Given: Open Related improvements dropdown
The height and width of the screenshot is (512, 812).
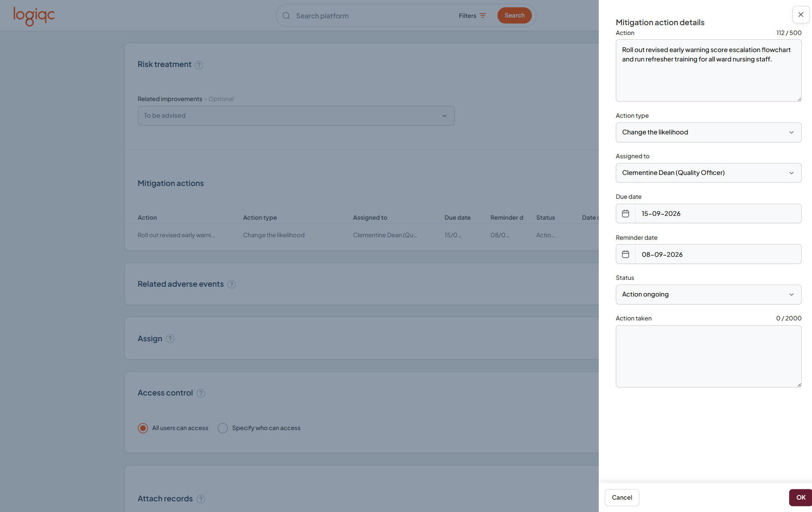Looking at the screenshot, I should pos(296,116).
